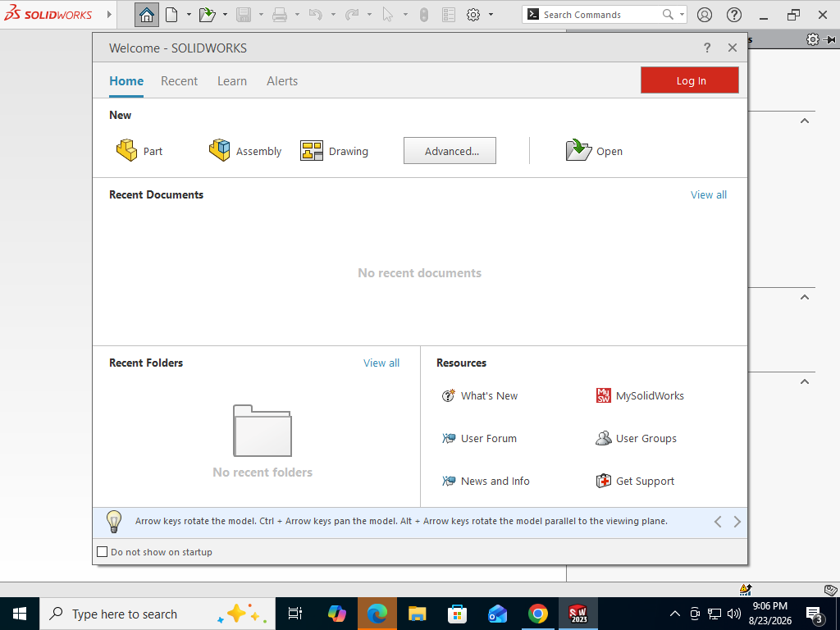
Task: Open the Print dropdown arrow
Action: click(x=297, y=15)
